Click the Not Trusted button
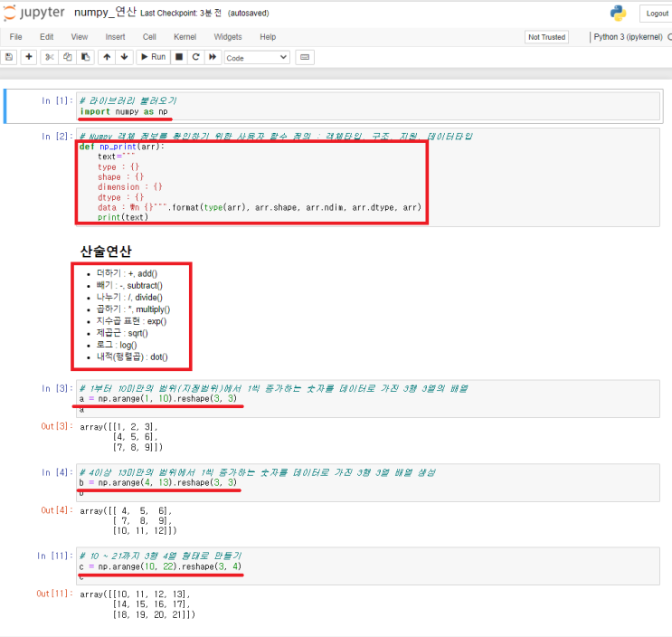672x637 pixels. click(546, 37)
